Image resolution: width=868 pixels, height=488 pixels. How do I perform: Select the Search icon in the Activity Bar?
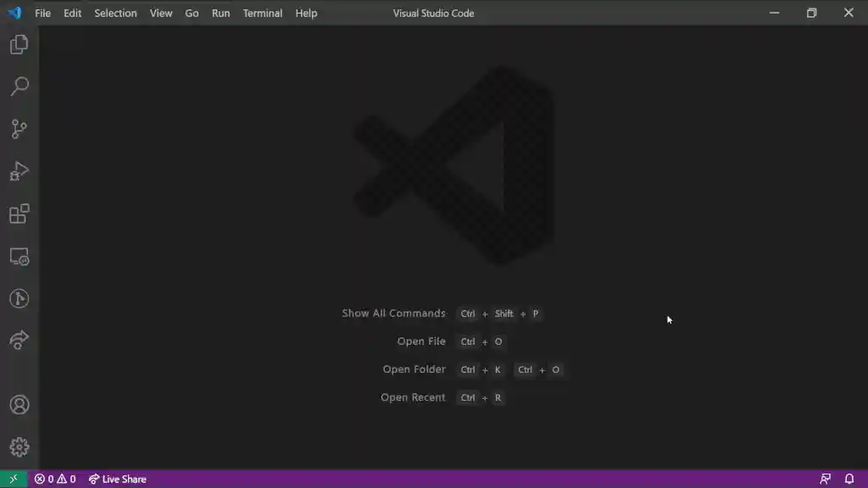(x=19, y=86)
